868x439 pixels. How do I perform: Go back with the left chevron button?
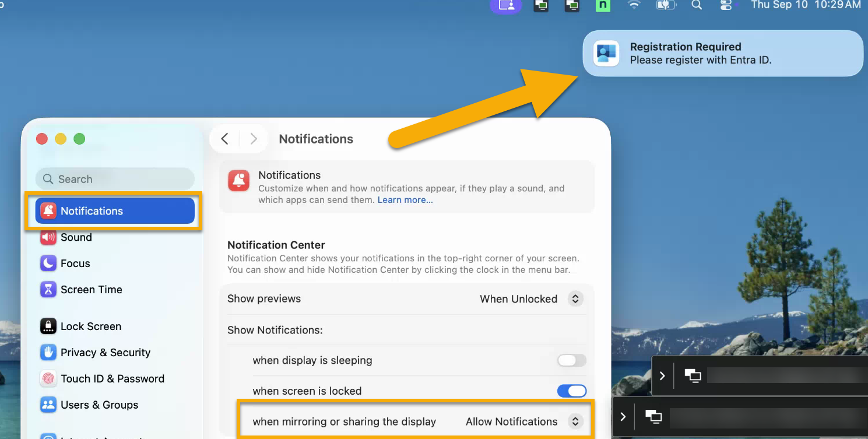pyautogui.click(x=225, y=139)
